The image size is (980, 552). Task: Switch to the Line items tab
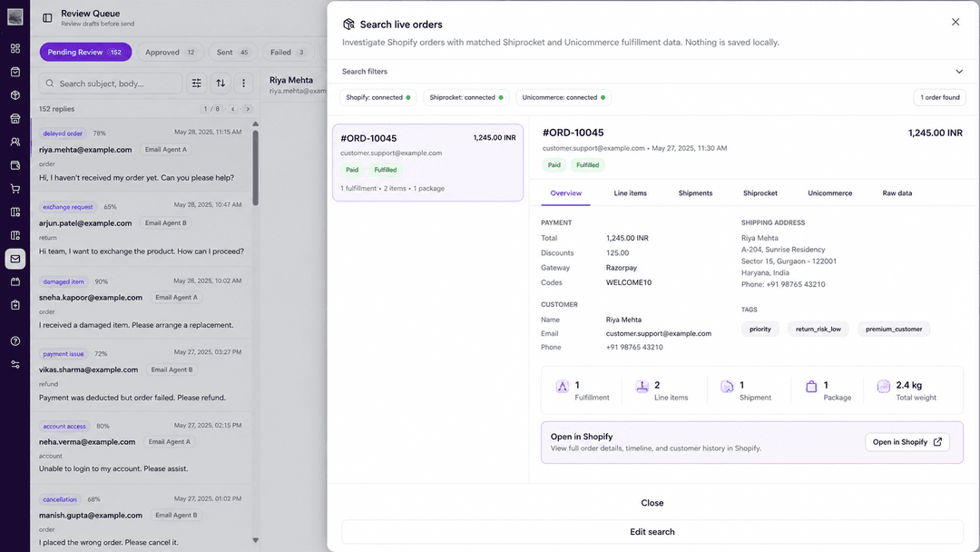point(630,193)
